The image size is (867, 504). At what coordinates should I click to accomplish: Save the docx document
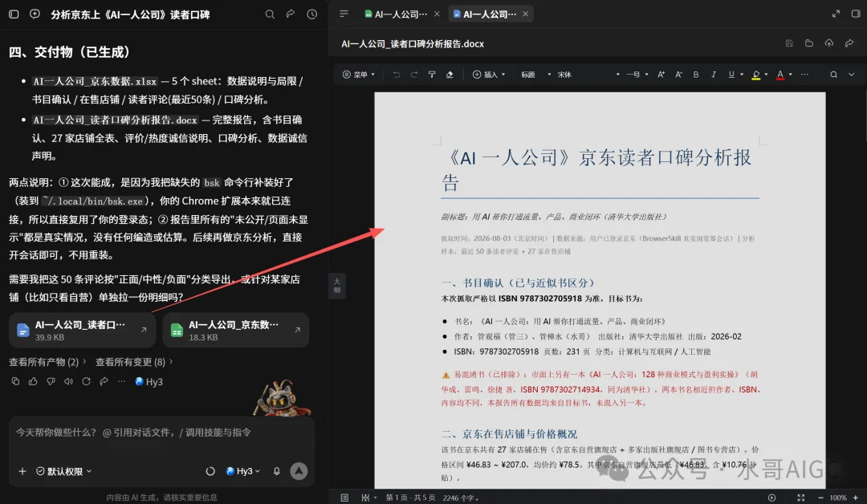(x=790, y=43)
